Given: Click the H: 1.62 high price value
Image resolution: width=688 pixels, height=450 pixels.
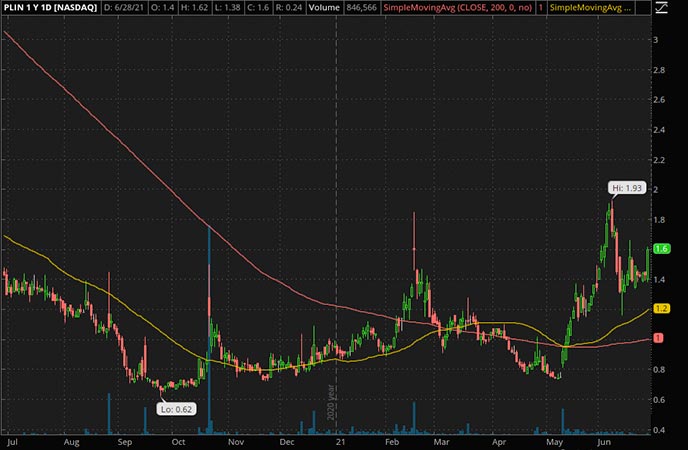Looking at the screenshot, I should tap(194, 7).
